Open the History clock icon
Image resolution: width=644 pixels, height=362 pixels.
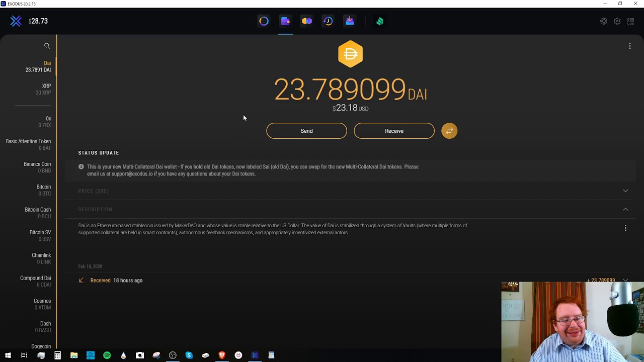tap(328, 21)
